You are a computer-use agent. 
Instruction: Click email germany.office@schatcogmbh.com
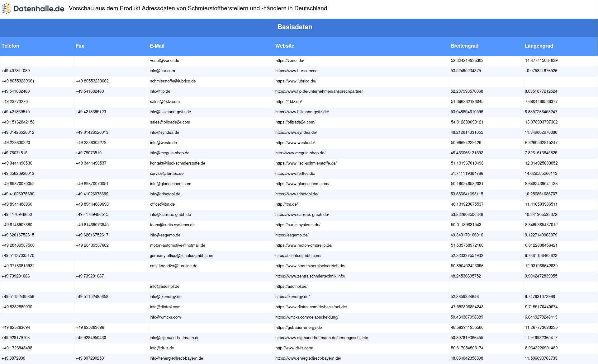[181, 256]
